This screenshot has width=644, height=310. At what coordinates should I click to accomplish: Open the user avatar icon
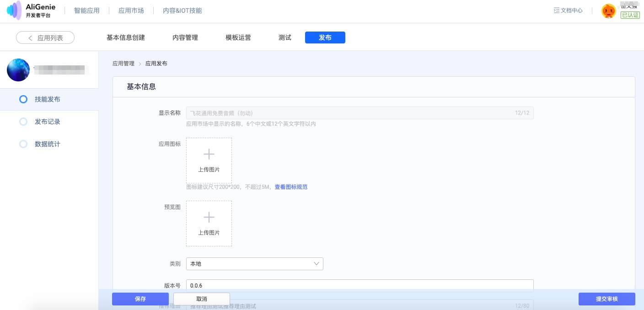coord(609,11)
